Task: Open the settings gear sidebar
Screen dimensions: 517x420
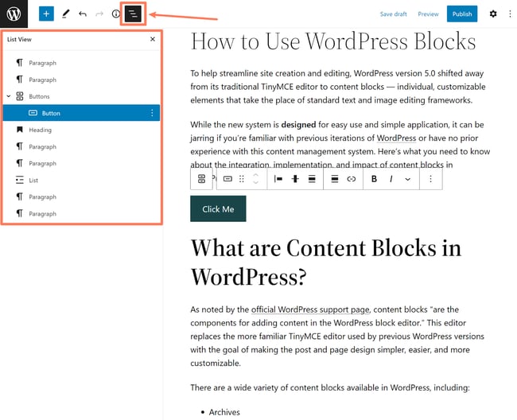Action: (x=493, y=14)
